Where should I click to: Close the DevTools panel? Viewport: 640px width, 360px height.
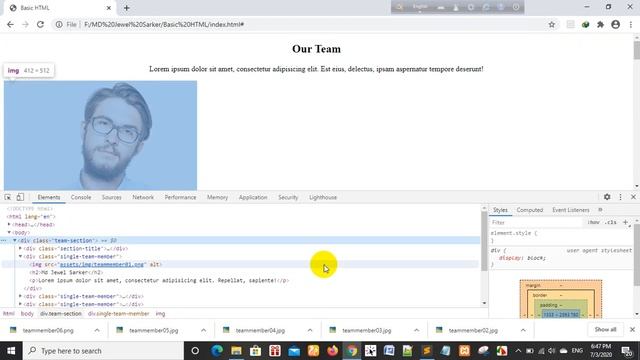(633, 197)
